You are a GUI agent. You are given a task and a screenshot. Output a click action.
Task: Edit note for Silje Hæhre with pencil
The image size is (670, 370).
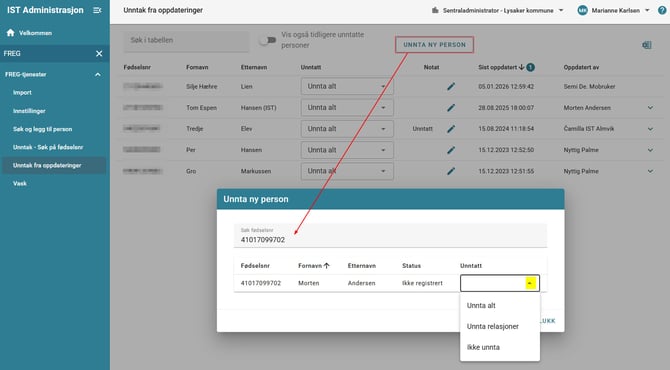pos(451,86)
